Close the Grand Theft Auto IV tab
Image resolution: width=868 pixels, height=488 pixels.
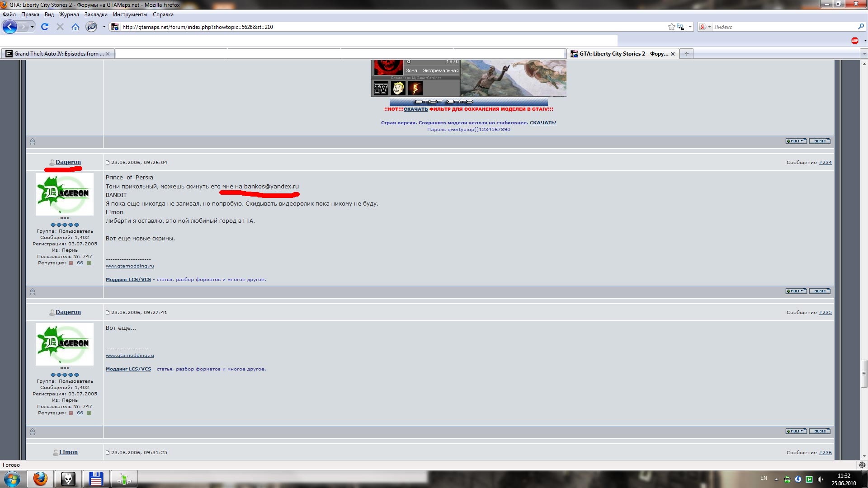coord(108,54)
